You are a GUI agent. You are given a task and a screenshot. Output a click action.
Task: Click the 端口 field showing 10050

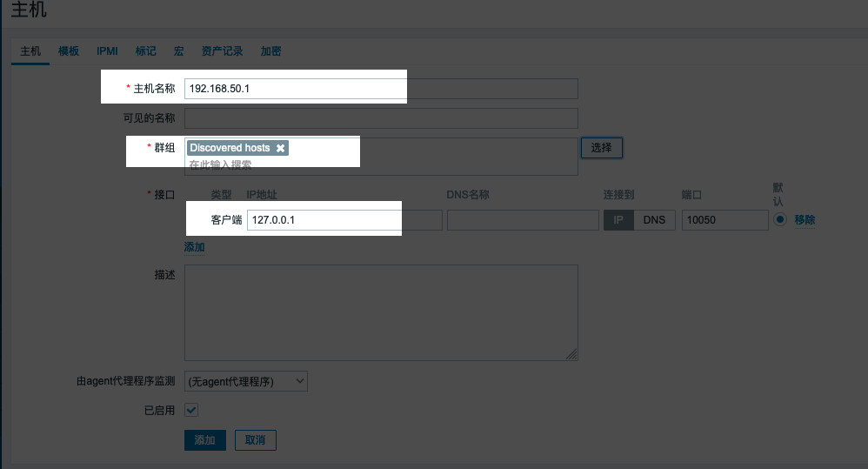point(724,220)
